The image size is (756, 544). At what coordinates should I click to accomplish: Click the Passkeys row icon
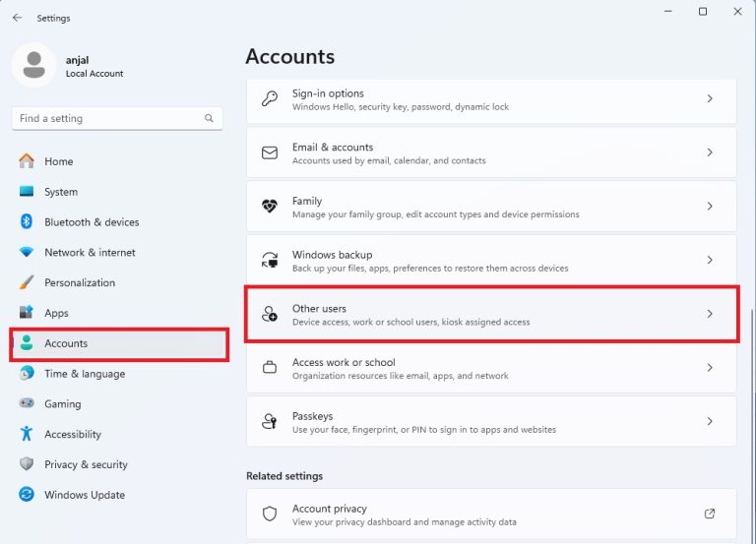click(269, 421)
